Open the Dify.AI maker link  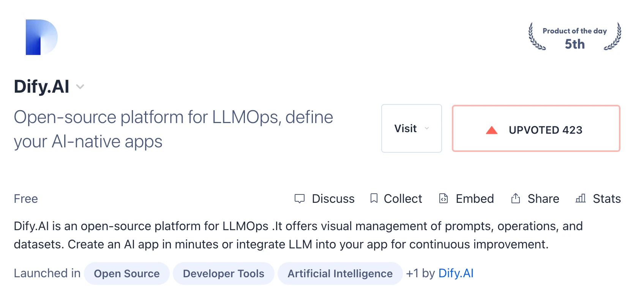tap(456, 273)
